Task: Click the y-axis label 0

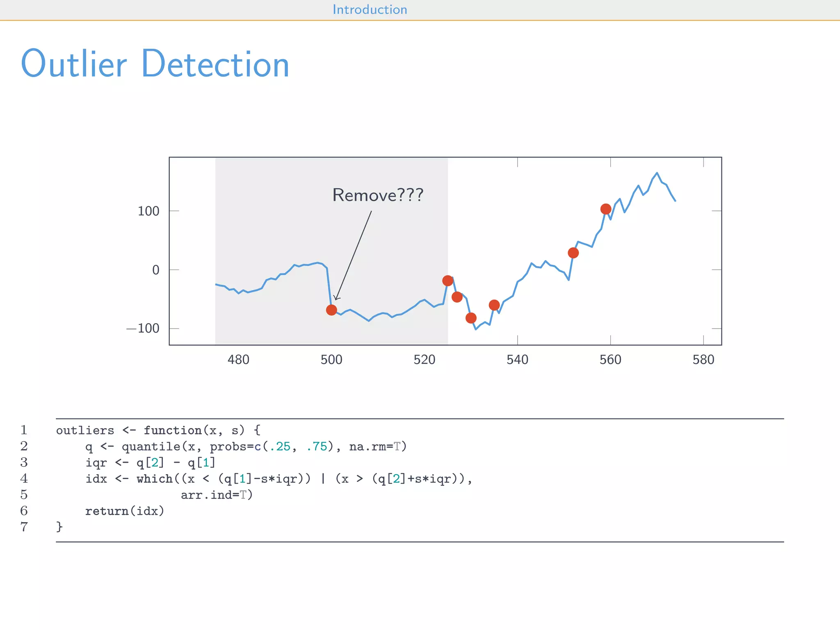Action: pyautogui.click(x=155, y=270)
